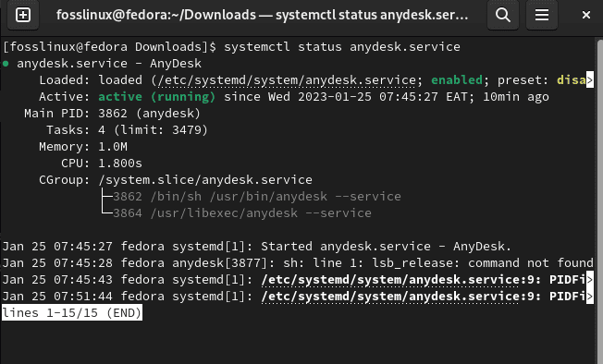Click the 'systemctl status anydesk.service' command

click(342, 47)
